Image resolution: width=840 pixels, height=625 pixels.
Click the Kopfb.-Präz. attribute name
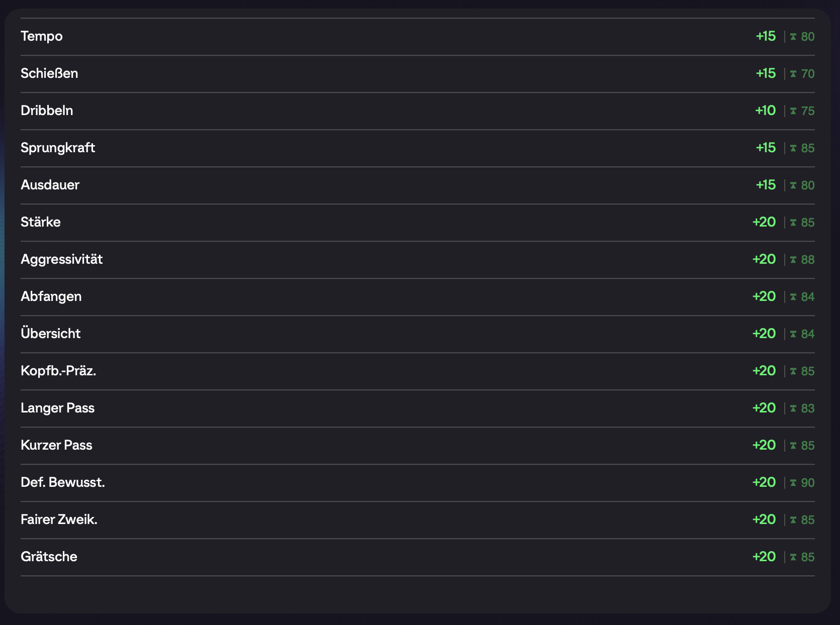coord(58,371)
